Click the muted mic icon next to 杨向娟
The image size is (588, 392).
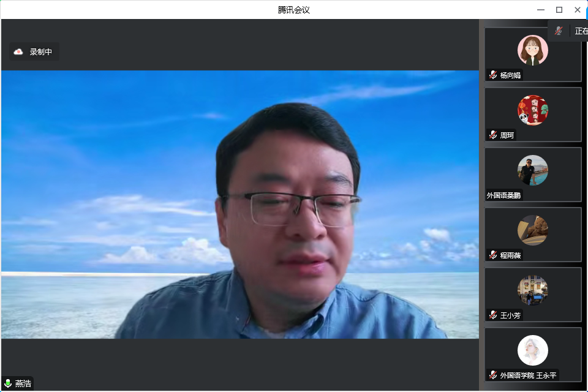493,75
